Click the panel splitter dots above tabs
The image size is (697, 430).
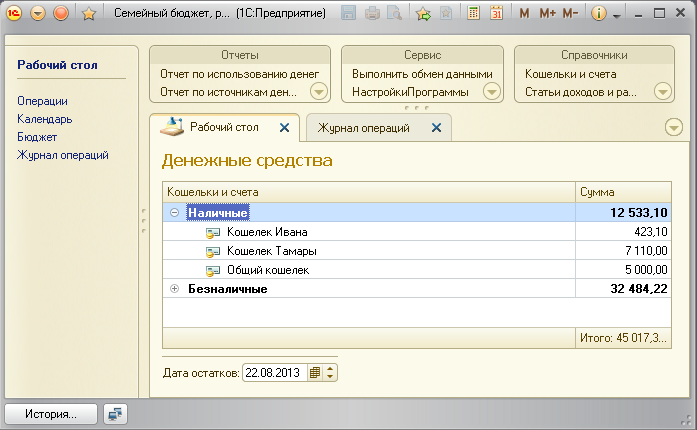coord(417,108)
